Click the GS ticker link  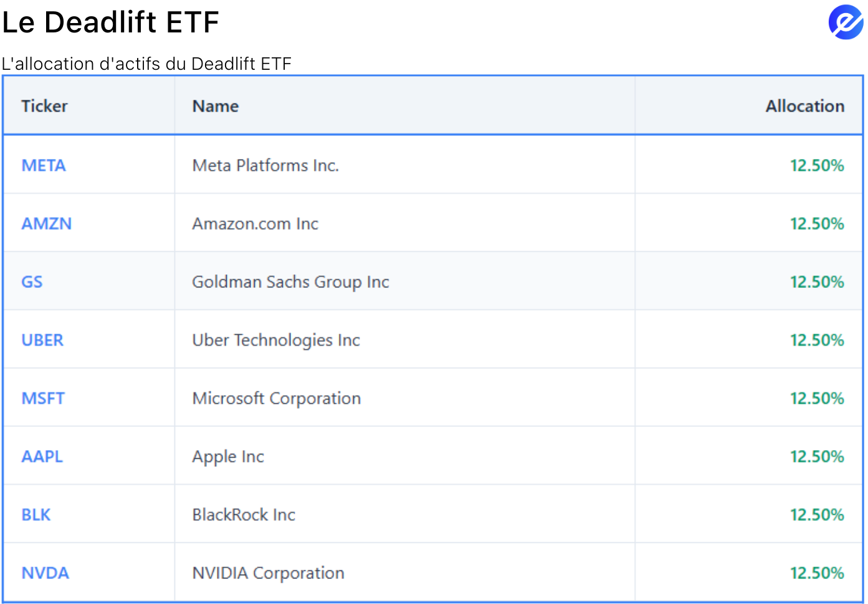tap(32, 282)
